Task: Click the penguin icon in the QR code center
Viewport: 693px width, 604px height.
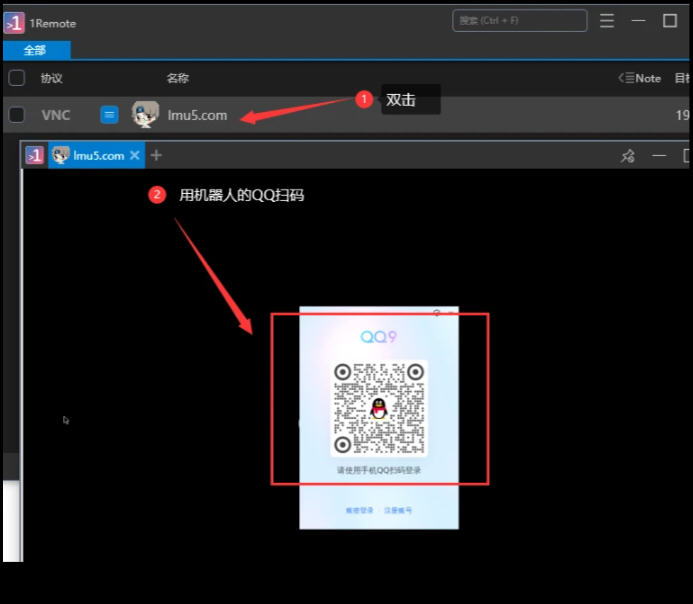Action: pos(379,408)
